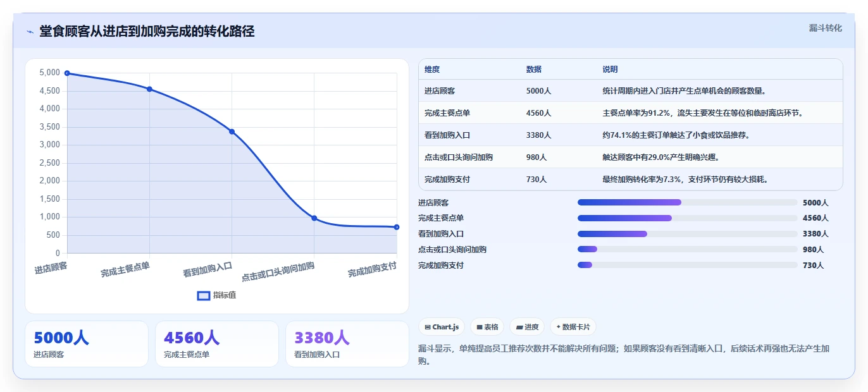Click the 完成加购支付 progress bar
Screen dimensions: 868x392
pos(687,266)
